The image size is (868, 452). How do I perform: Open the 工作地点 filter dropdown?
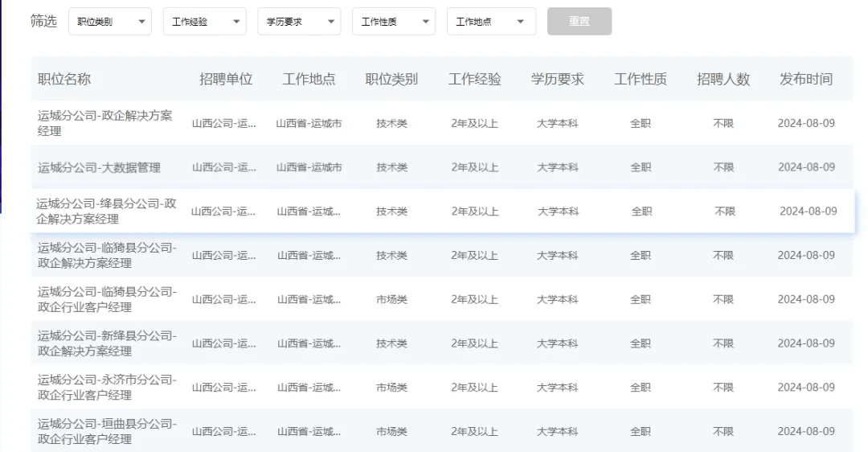click(x=491, y=22)
